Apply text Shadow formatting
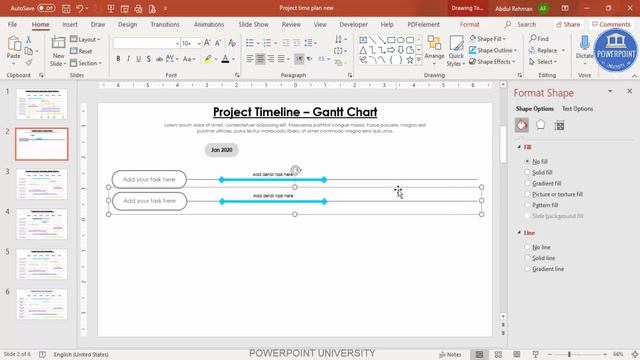This screenshot has height=360, width=640. click(149, 59)
